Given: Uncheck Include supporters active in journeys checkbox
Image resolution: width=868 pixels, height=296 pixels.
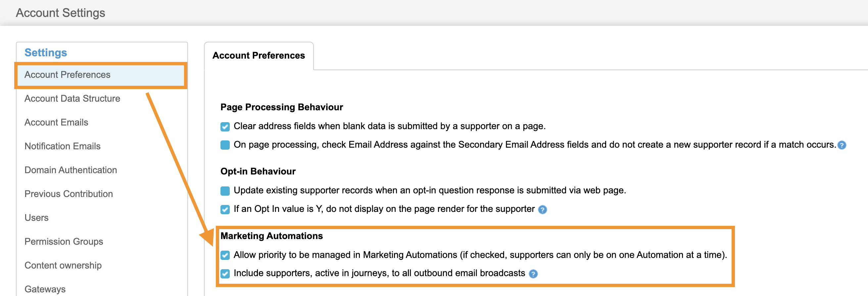Looking at the screenshot, I should coord(225,273).
